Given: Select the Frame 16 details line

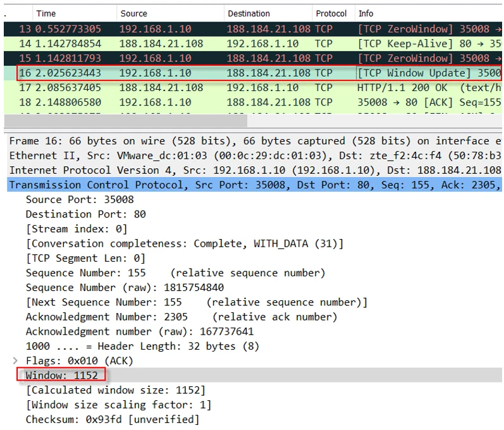Looking at the screenshot, I should 253,141.
